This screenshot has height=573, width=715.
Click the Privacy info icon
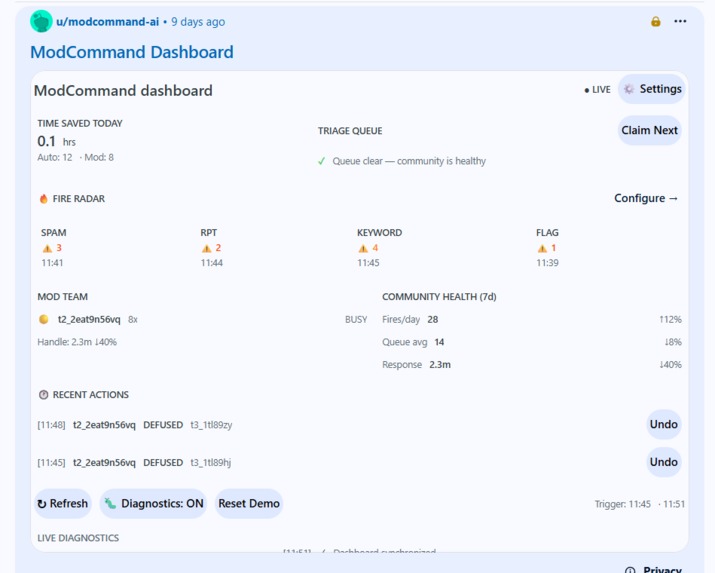click(x=630, y=570)
